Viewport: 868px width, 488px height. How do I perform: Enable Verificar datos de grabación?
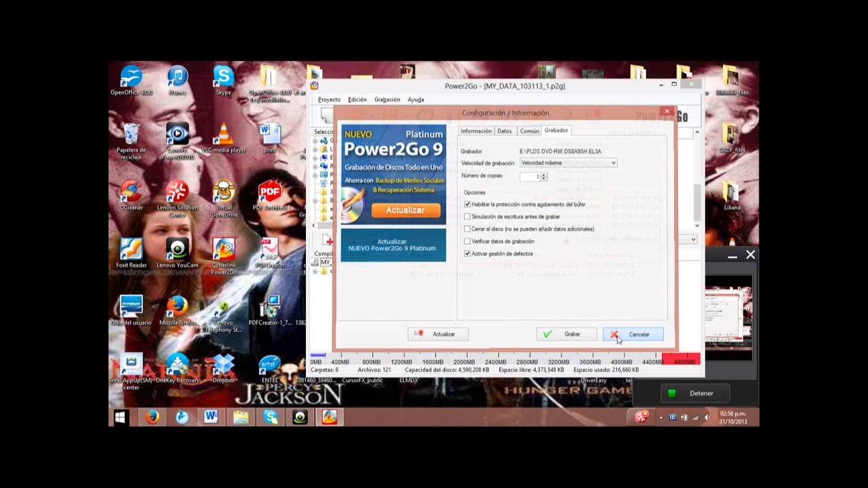pos(467,241)
